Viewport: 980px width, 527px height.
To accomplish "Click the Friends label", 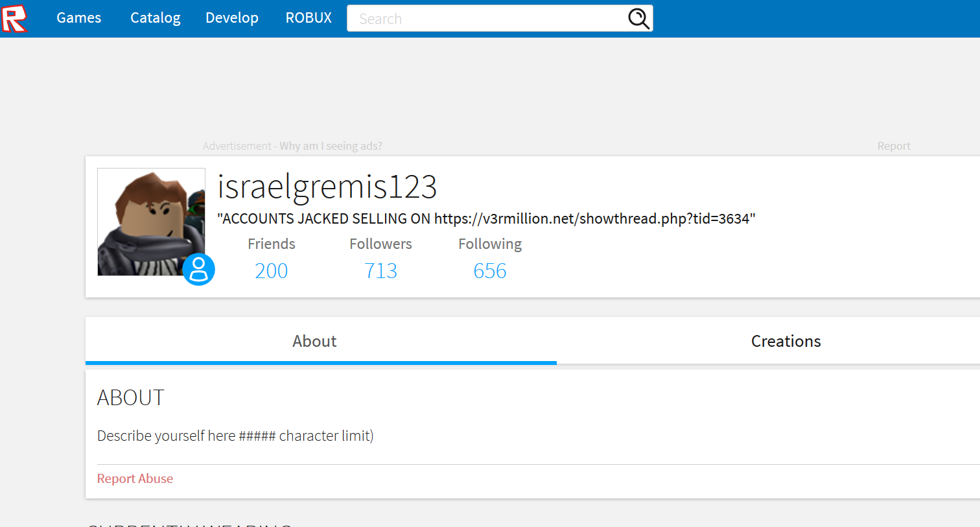I will pyautogui.click(x=271, y=244).
